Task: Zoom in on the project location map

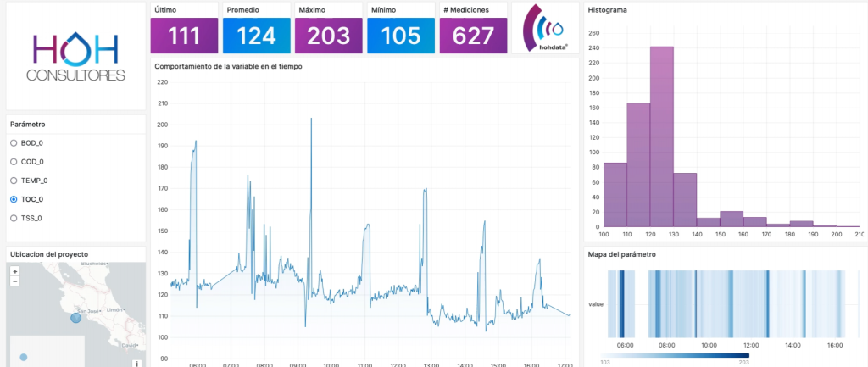Action: [15, 271]
